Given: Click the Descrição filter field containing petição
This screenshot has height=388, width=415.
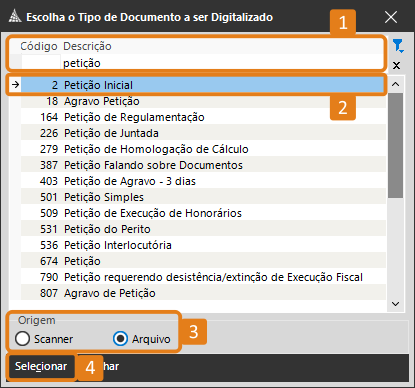Looking at the screenshot, I should coord(223,63).
